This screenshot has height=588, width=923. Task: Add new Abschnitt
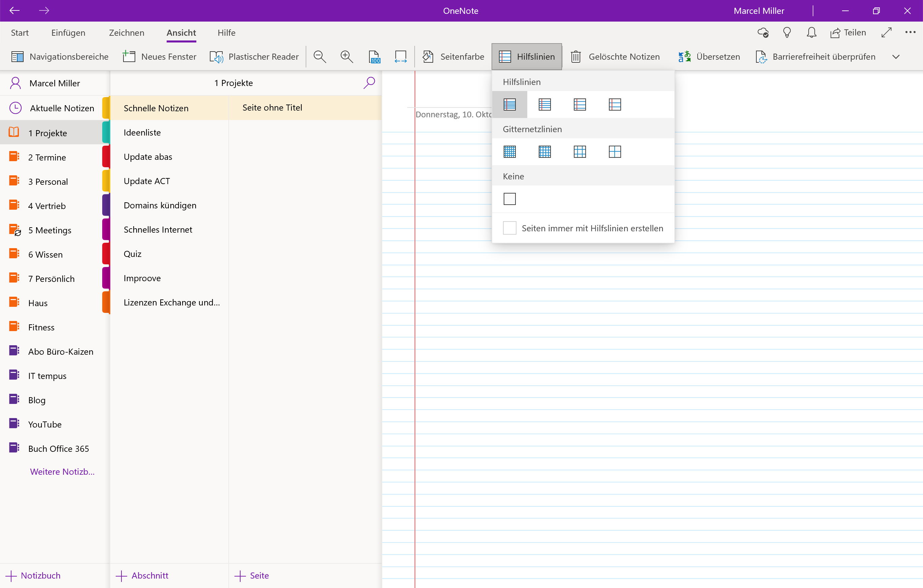[x=142, y=576]
